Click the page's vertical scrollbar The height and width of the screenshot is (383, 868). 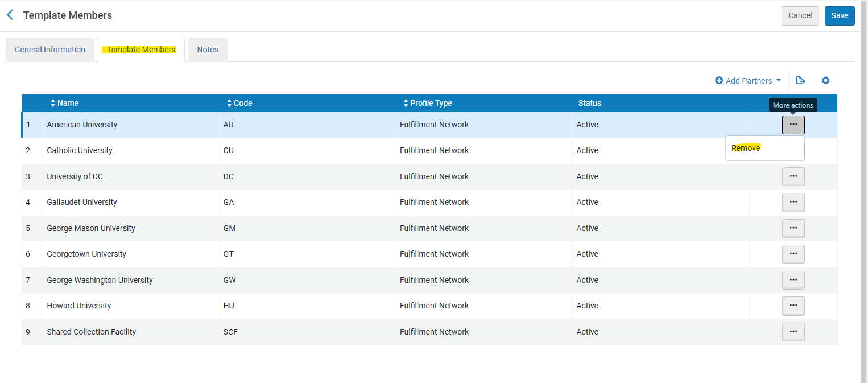point(863,191)
